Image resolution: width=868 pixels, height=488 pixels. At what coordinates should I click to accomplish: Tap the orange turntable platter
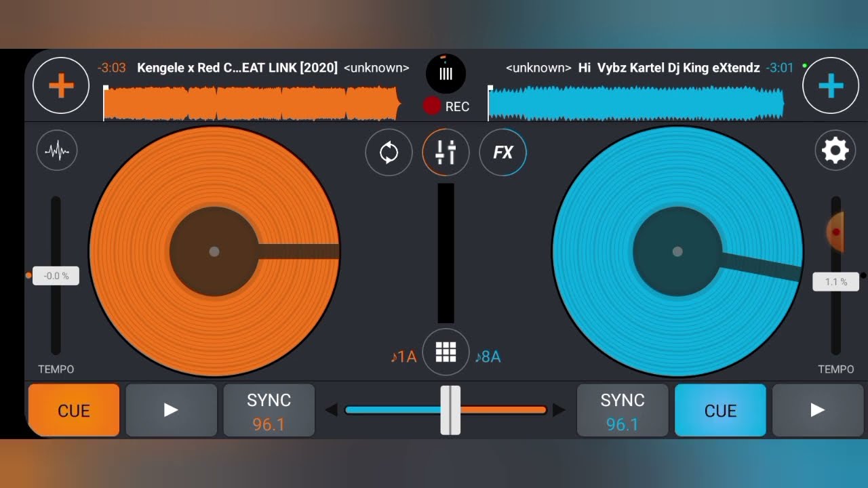214,251
